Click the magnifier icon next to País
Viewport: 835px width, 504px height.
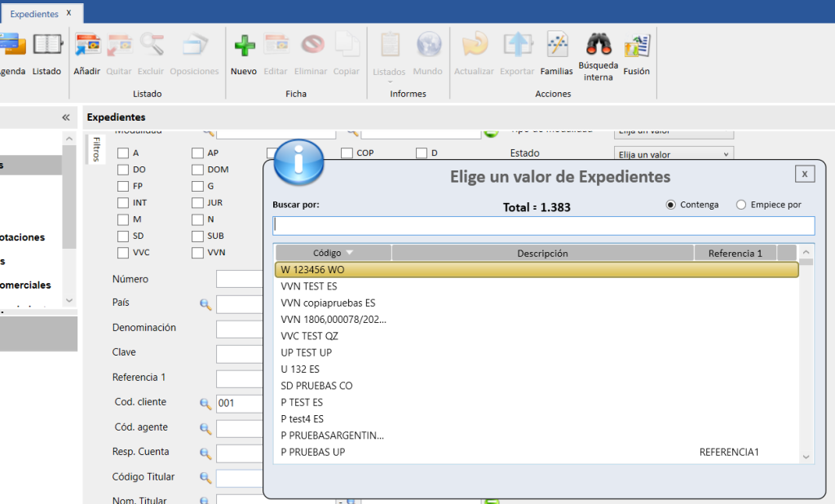tap(205, 304)
